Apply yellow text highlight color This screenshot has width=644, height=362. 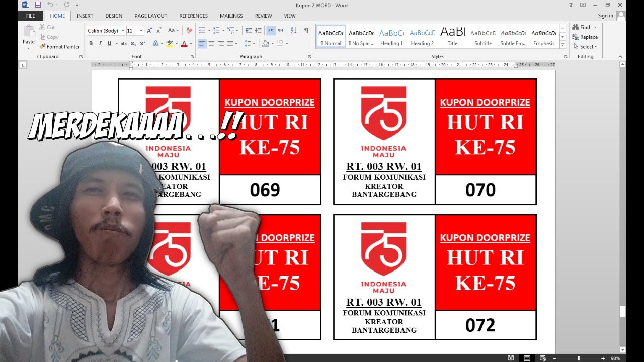click(170, 44)
